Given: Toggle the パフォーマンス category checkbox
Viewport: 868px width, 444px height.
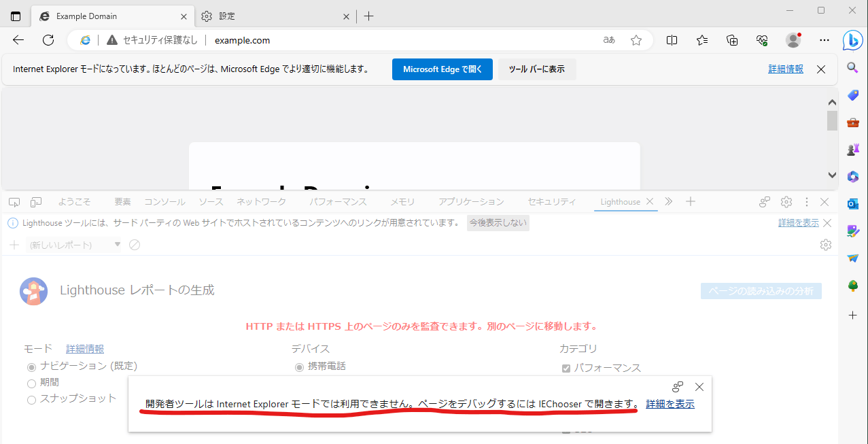Looking at the screenshot, I should (x=566, y=369).
